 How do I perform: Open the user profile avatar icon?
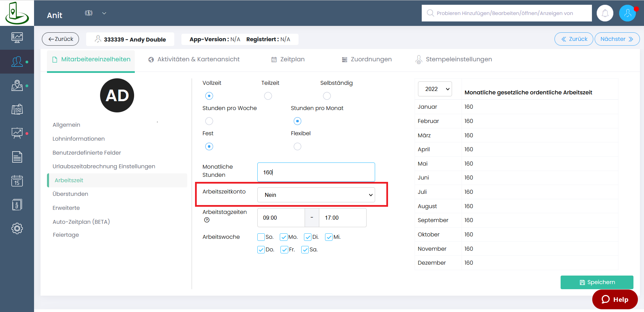(627, 13)
